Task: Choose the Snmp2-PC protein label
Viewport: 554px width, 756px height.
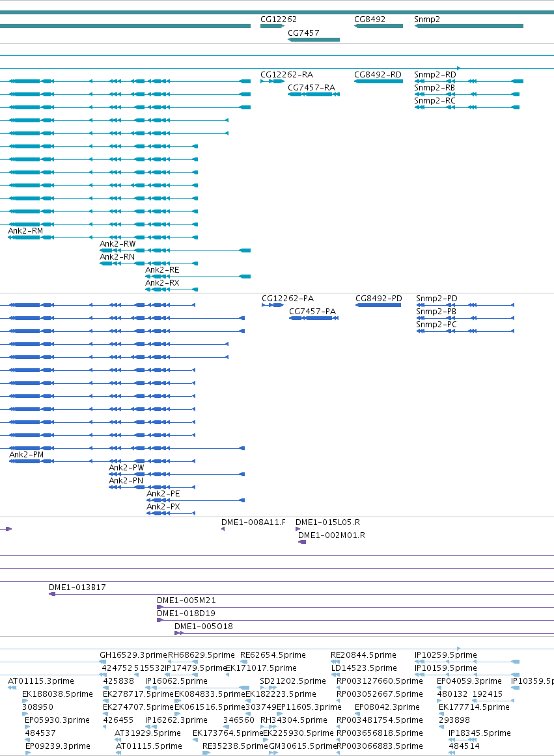Action: [x=436, y=325]
